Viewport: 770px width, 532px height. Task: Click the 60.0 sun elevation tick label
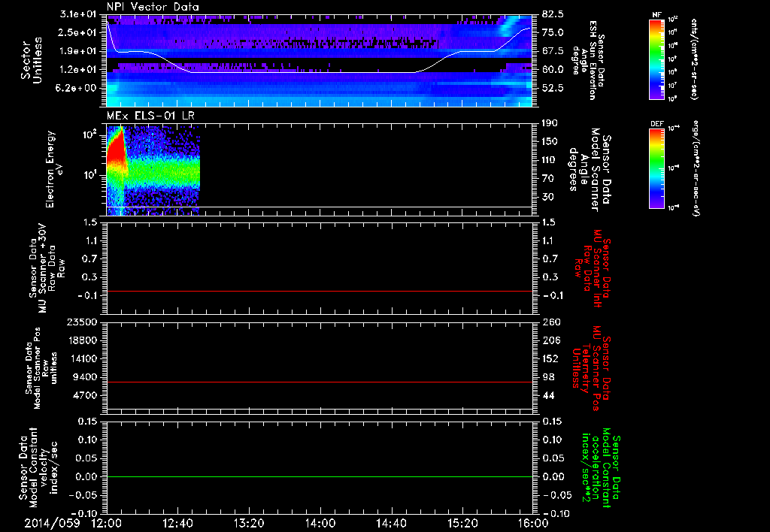(553, 70)
